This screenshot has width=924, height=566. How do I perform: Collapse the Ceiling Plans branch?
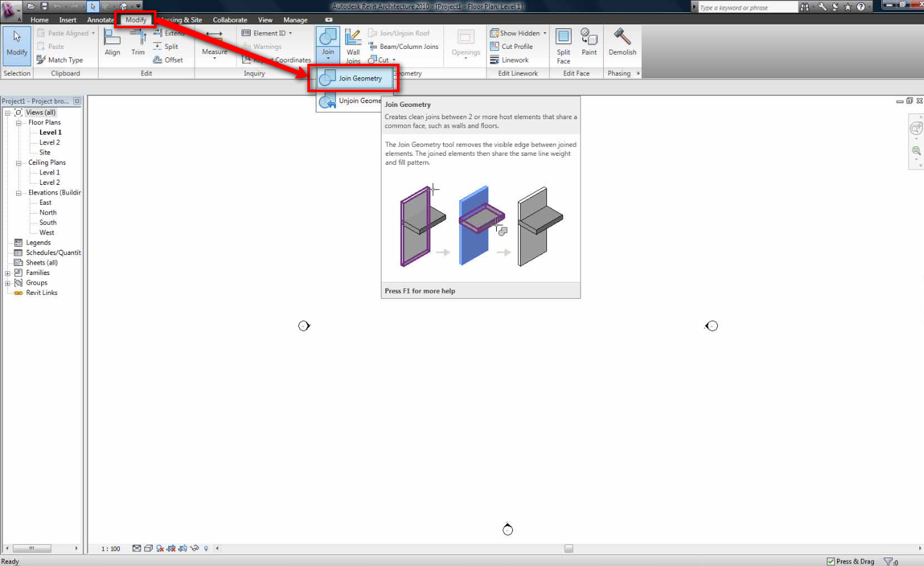coord(19,163)
